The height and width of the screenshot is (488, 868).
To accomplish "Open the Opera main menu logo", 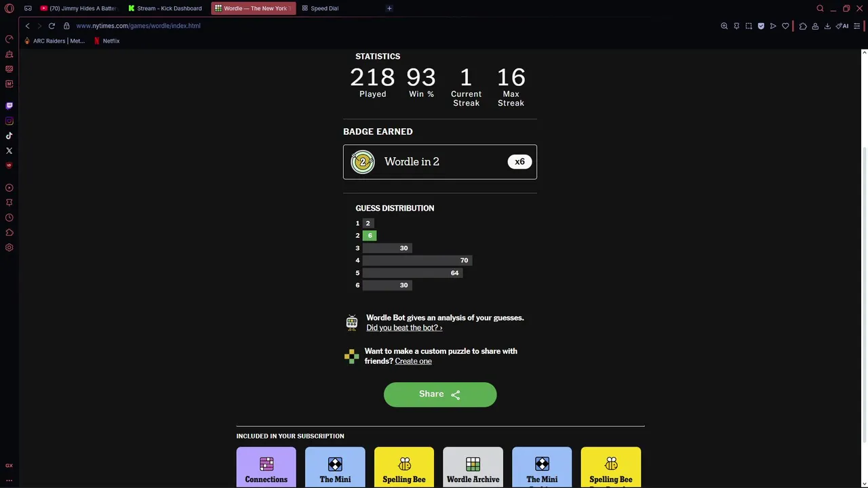I will (9, 8).
